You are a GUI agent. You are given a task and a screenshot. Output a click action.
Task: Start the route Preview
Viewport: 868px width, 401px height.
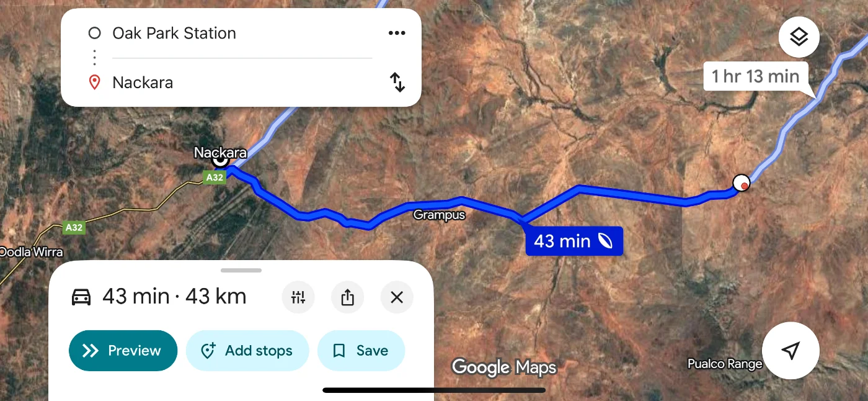click(123, 351)
